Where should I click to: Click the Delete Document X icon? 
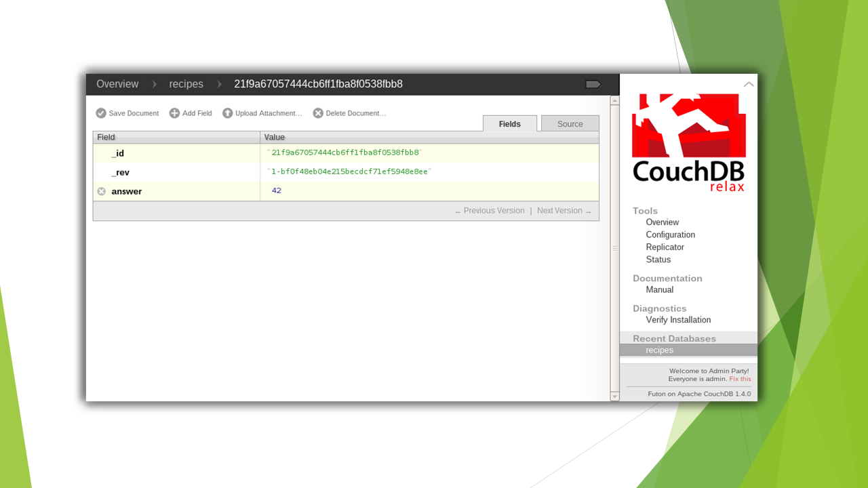318,113
